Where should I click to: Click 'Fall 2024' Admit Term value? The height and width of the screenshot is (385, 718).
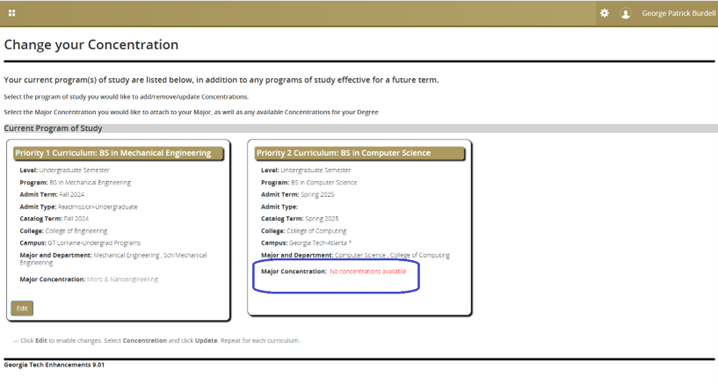(72, 195)
